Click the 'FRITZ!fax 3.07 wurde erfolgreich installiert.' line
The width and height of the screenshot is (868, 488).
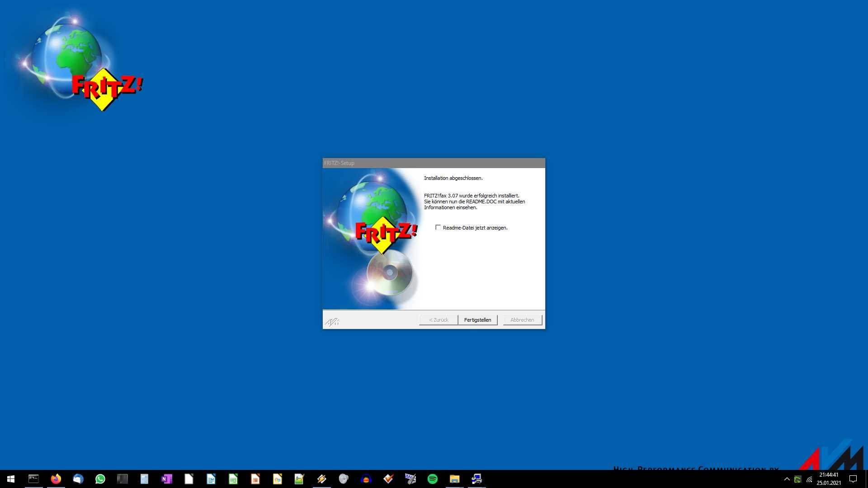[x=472, y=196]
